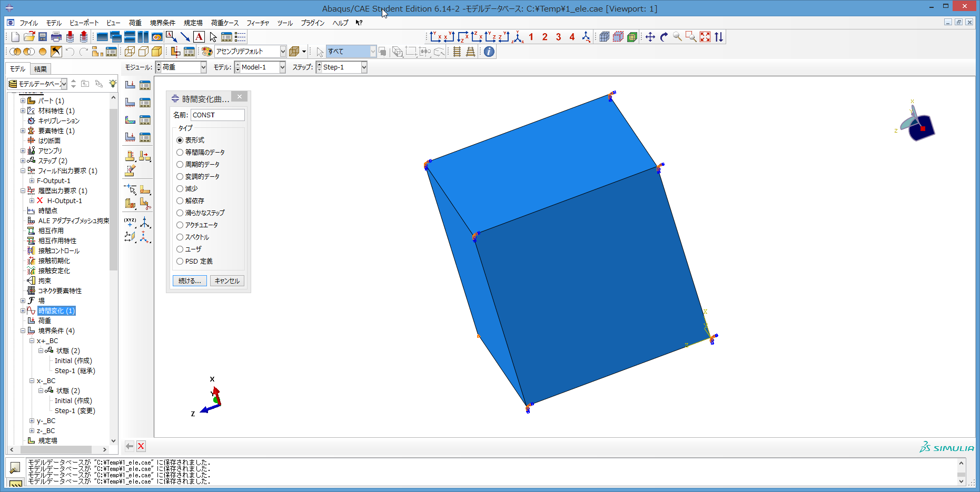Click the Create Datum Point tool
980x492 pixels.
pyautogui.click(x=130, y=222)
